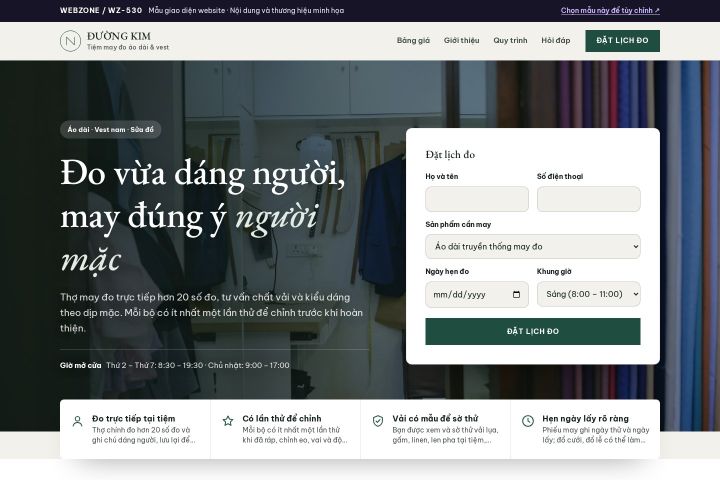Click the Tiệm may đo áo dài & vest tagline
Screen dimensions: 720x480
[x=128, y=47]
